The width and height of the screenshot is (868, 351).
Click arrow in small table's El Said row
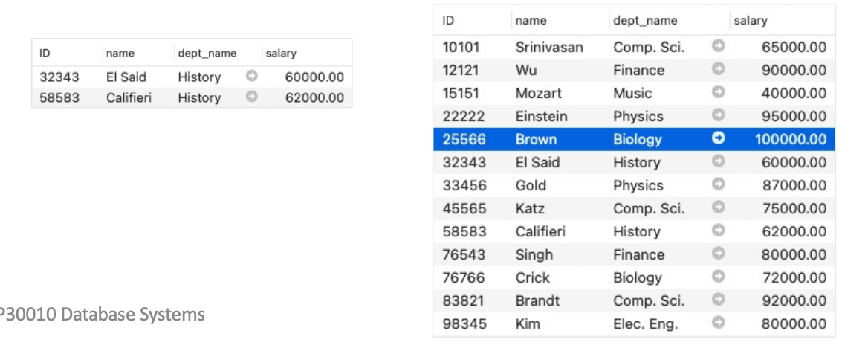251,77
